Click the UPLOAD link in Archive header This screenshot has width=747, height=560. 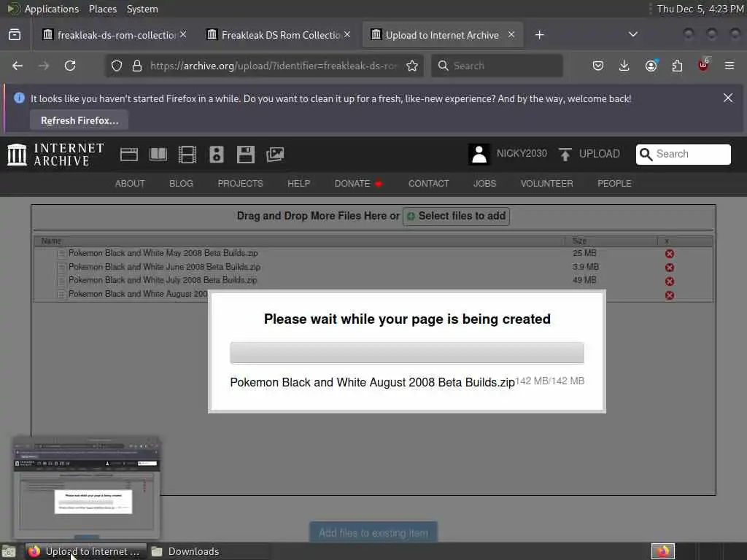click(x=589, y=154)
